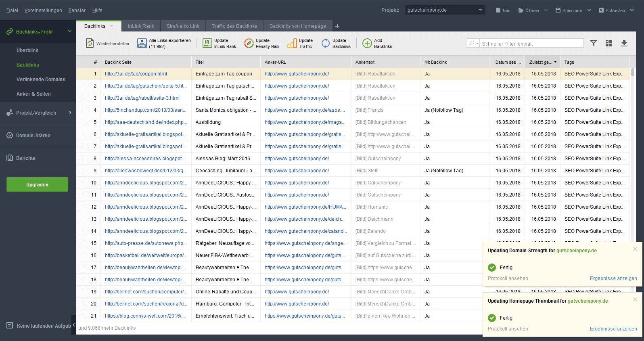Run Update InLink Rank tool
644x341 pixels.
tap(207, 43)
